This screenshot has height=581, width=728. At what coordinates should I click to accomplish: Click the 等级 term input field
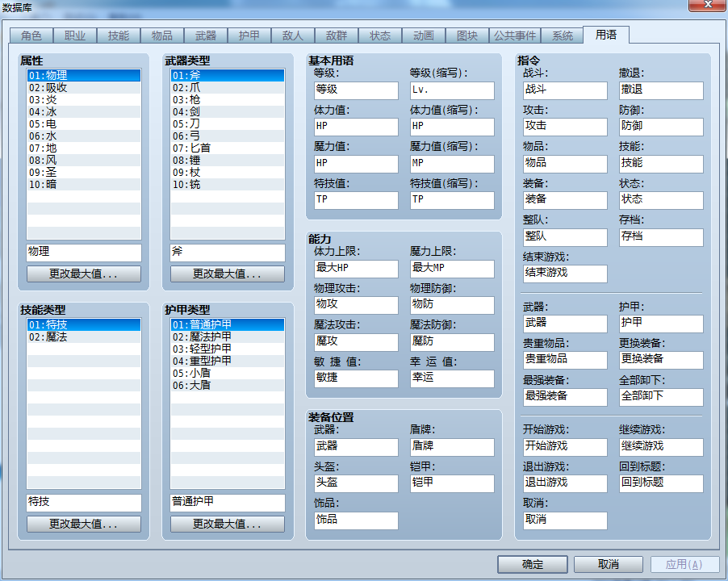[356, 90]
